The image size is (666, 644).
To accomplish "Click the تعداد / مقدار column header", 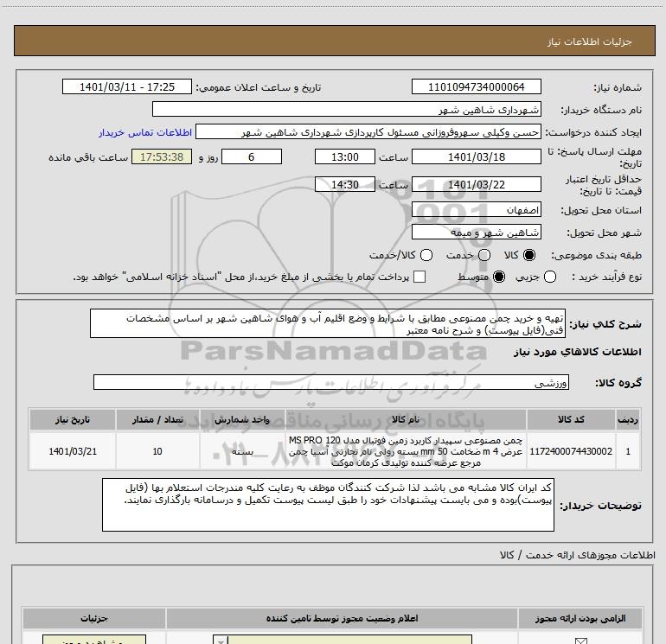I will pos(157,419).
